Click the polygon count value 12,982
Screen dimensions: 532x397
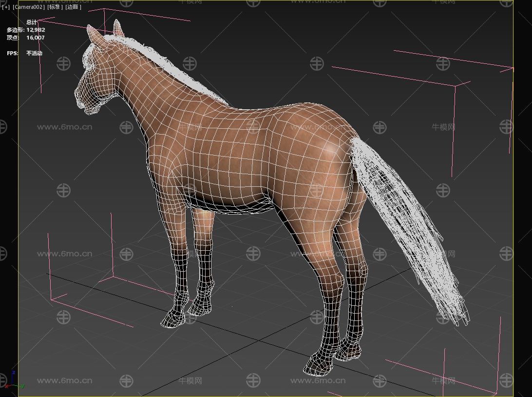pos(36,30)
